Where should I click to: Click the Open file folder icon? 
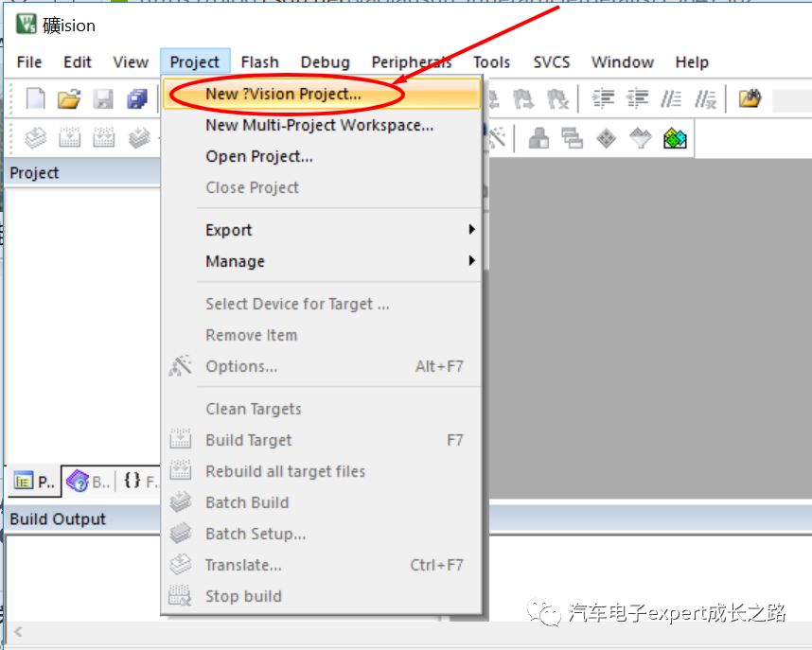point(69,98)
